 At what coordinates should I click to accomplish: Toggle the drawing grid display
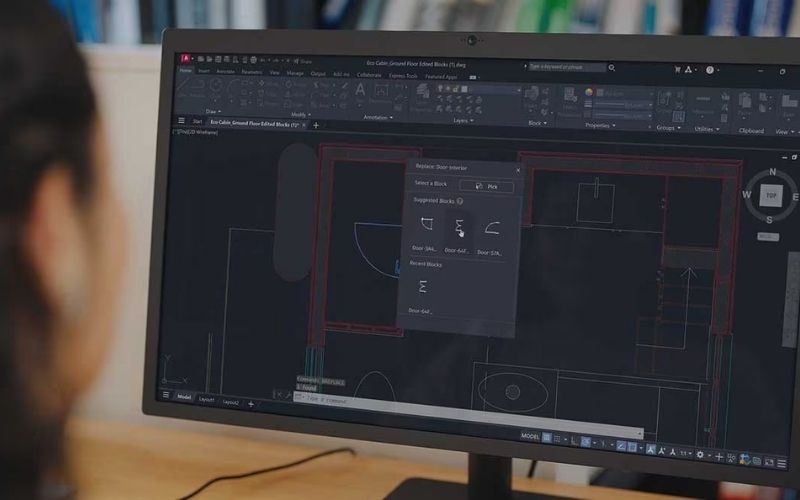coord(547,438)
